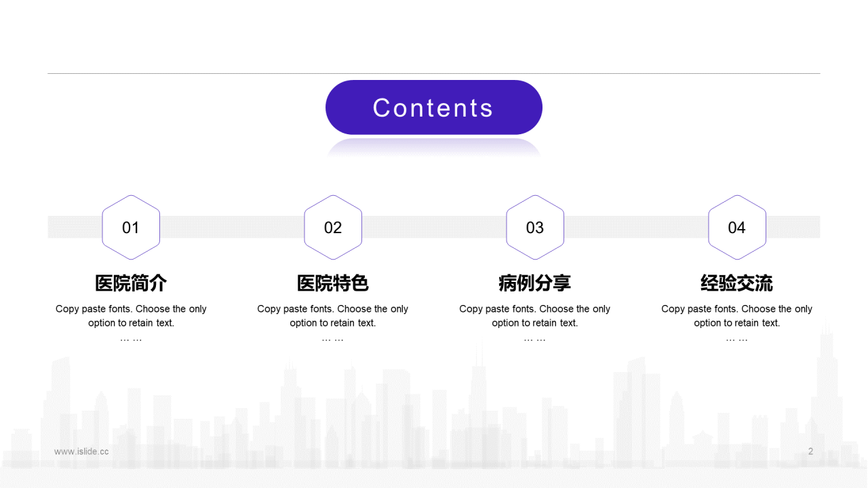Select description text under 医院特色

333,323
